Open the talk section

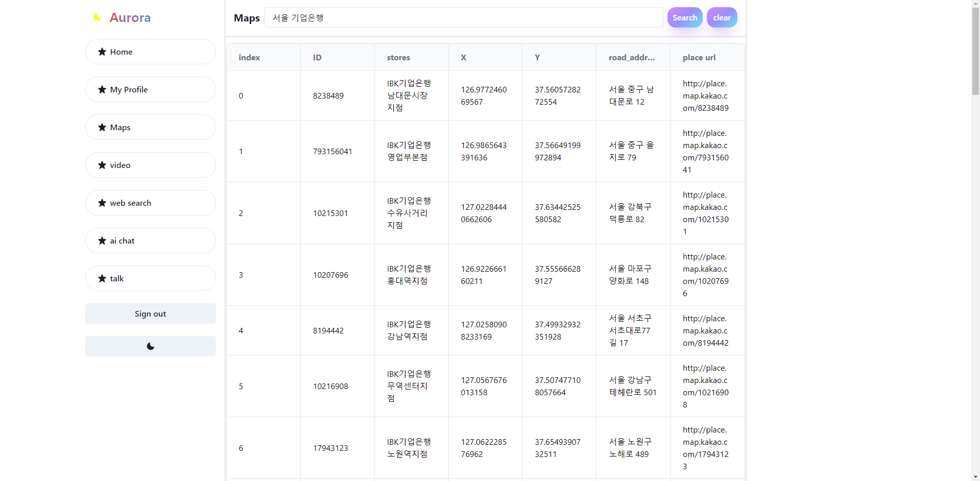pyautogui.click(x=151, y=278)
